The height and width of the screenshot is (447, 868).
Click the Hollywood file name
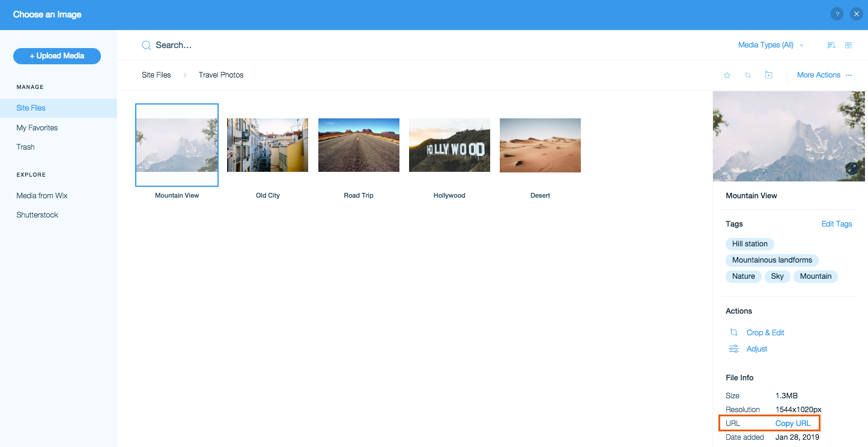[x=449, y=195]
